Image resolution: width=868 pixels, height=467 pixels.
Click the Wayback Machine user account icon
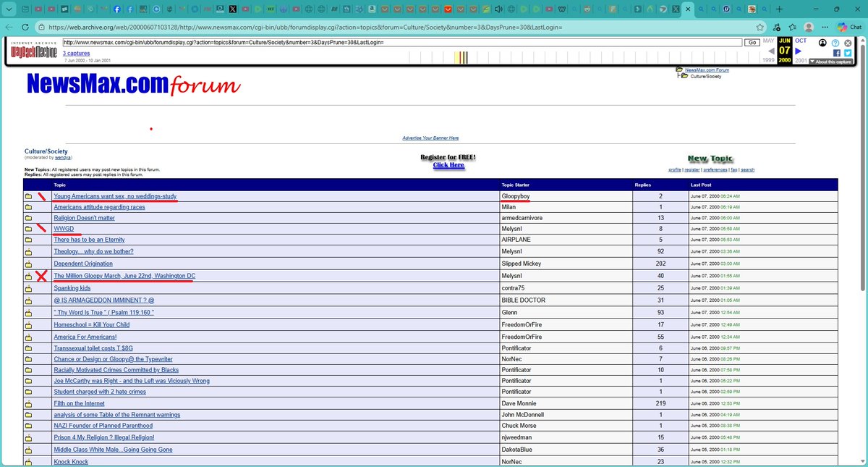click(823, 43)
